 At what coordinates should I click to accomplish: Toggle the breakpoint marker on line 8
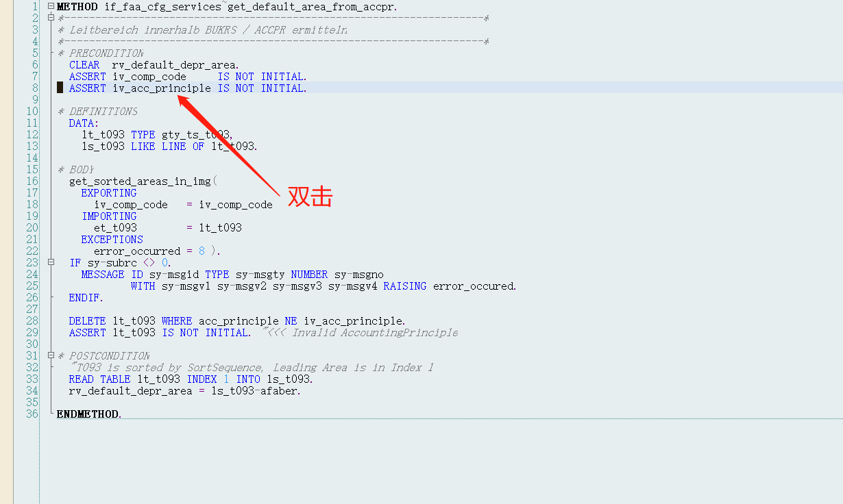tap(59, 88)
